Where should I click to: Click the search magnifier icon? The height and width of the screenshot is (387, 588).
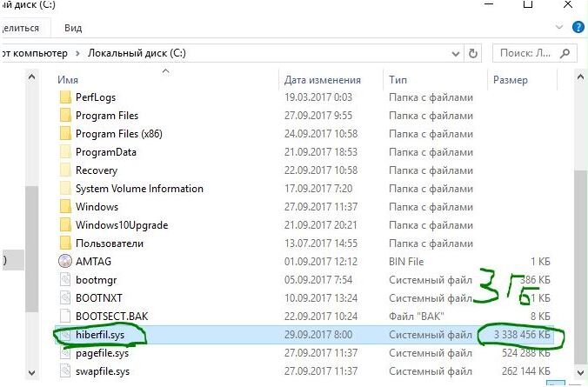coord(565,53)
